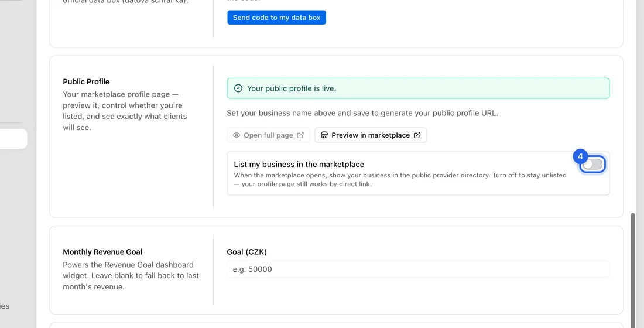This screenshot has height=328, width=644.
Task: Open full page of public profile
Action: (x=268, y=135)
